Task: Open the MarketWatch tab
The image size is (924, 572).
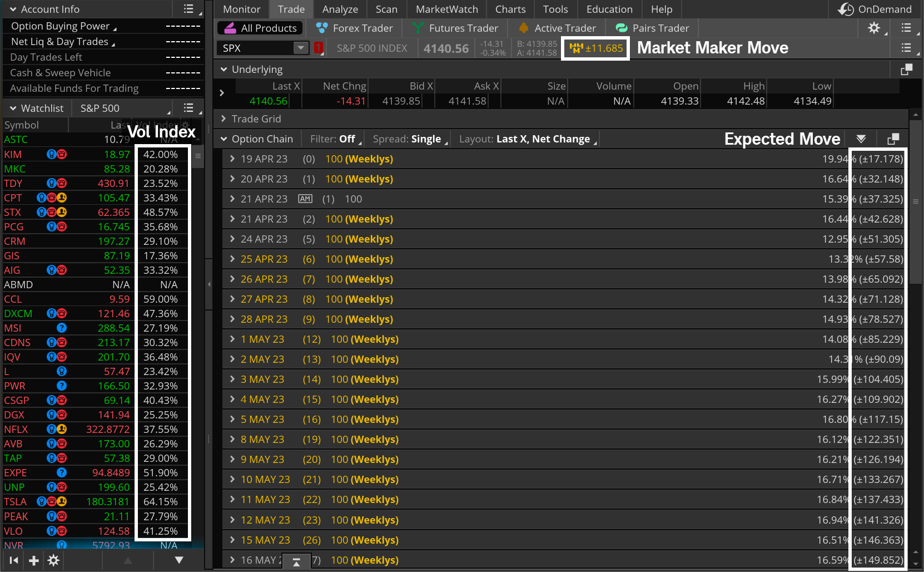Action: click(x=447, y=9)
